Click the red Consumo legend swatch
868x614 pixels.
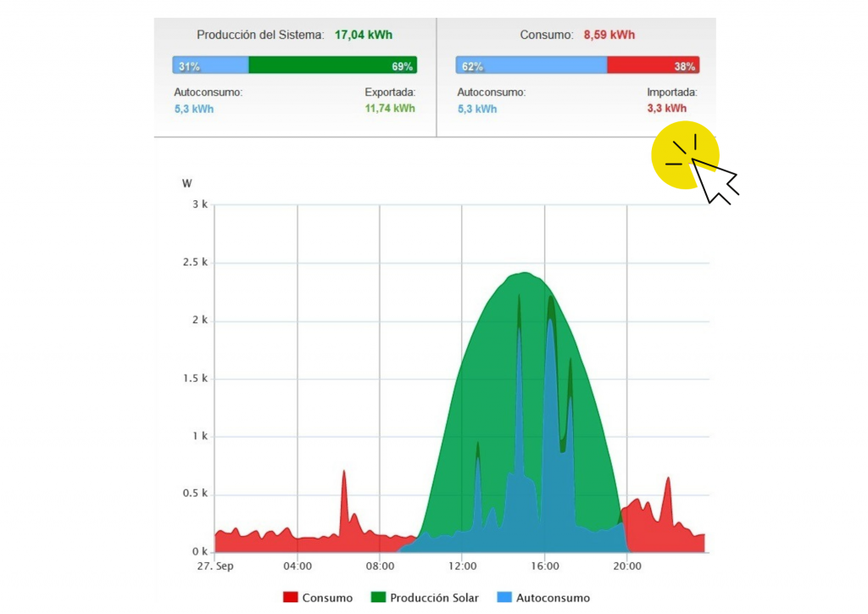click(x=290, y=598)
